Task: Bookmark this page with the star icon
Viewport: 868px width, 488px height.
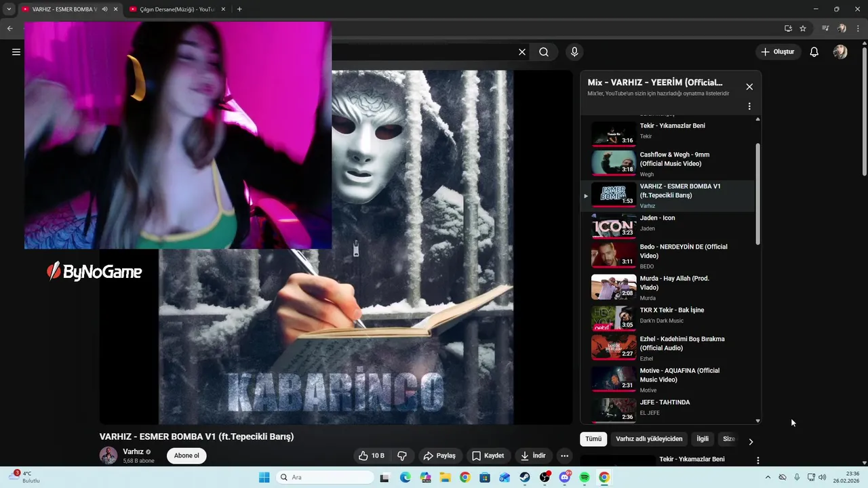Action: click(x=803, y=28)
